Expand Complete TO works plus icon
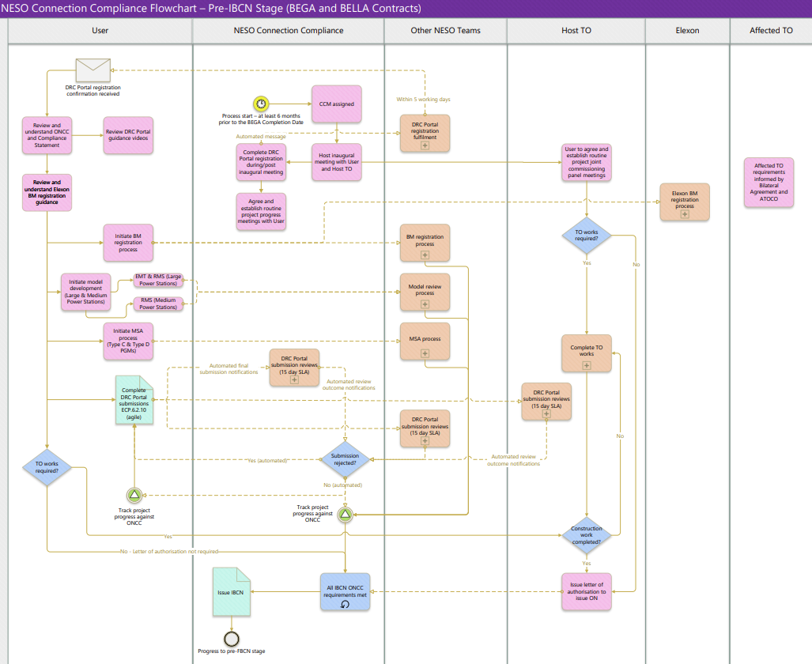The height and width of the screenshot is (664, 812). point(587,365)
